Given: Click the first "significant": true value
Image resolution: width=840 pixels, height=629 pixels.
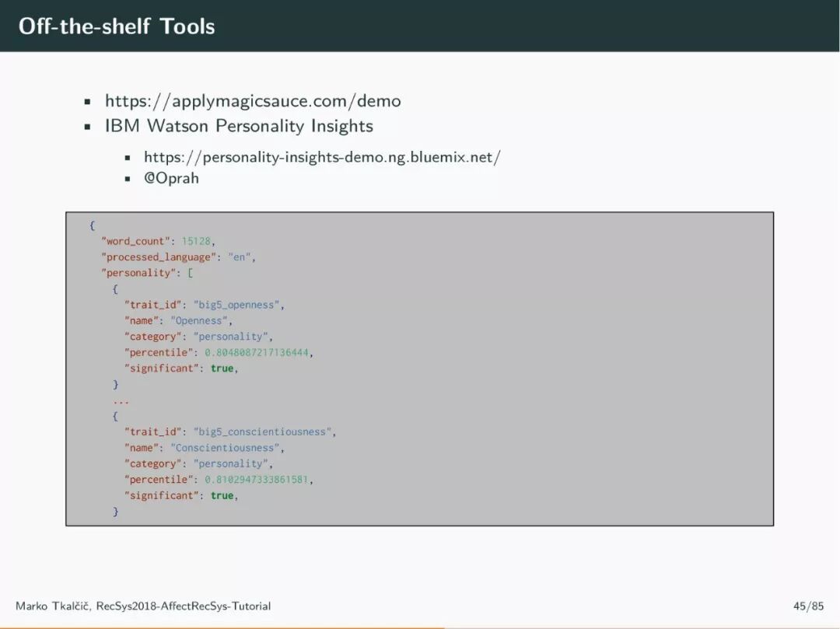Looking at the screenshot, I should click(222, 369).
